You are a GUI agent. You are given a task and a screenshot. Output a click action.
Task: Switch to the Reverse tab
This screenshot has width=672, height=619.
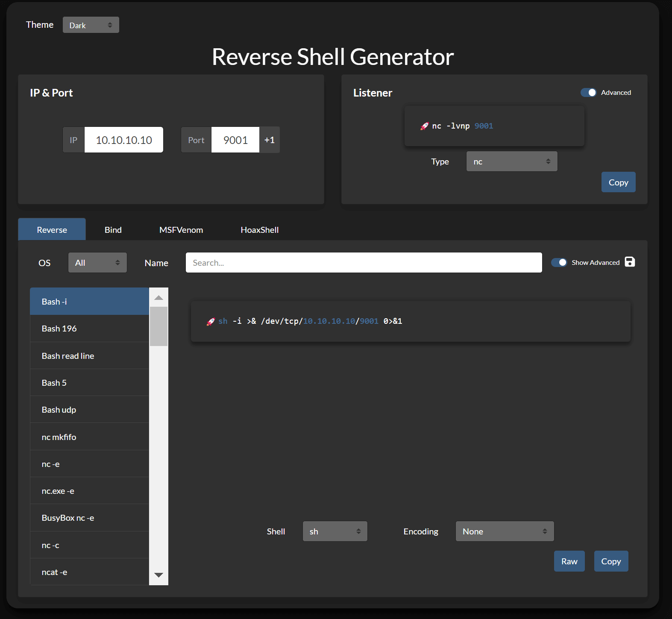tap(52, 230)
